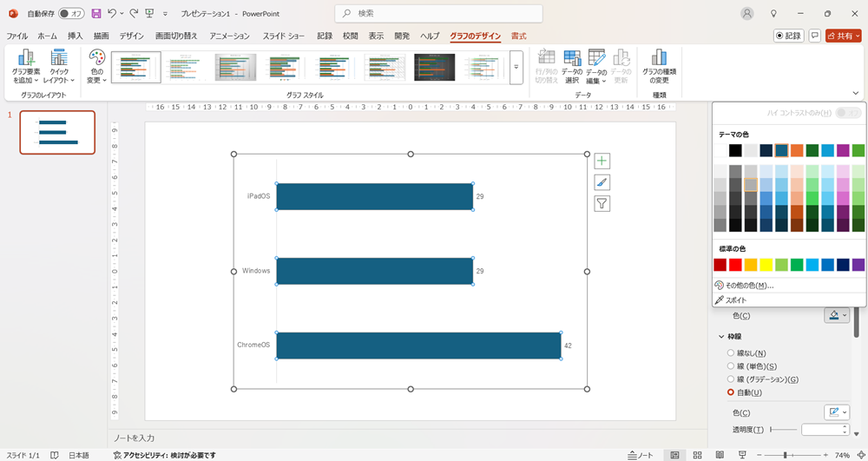The image size is (868, 461).
Task: Switch to the 書式 tab
Action: coord(519,36)
